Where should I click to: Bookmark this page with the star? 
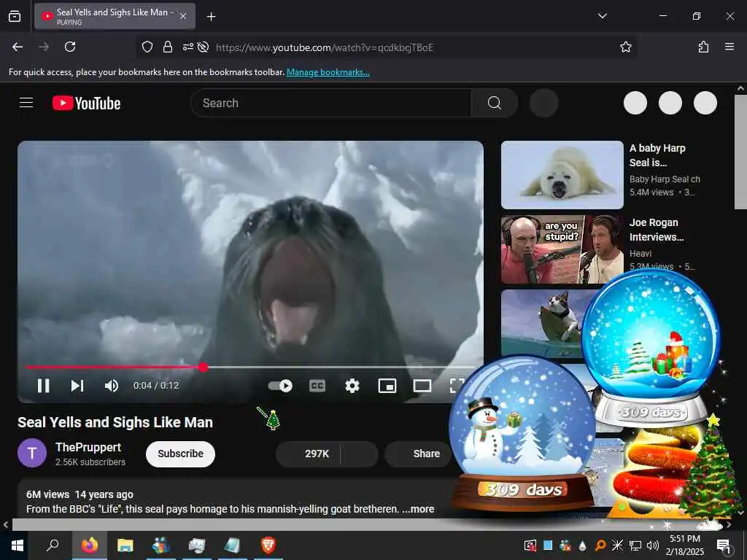pyautogui.click(x=625, y=47)
